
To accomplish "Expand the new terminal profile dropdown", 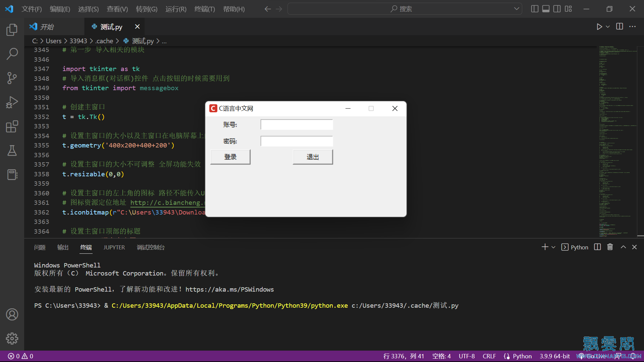I will click(x=553, y=247).
